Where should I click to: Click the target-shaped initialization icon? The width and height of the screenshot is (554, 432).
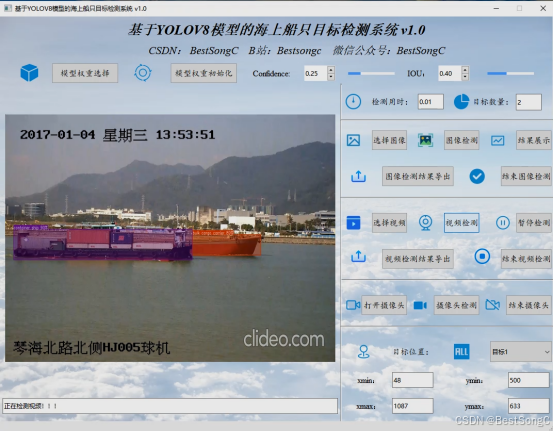point(143,73)
